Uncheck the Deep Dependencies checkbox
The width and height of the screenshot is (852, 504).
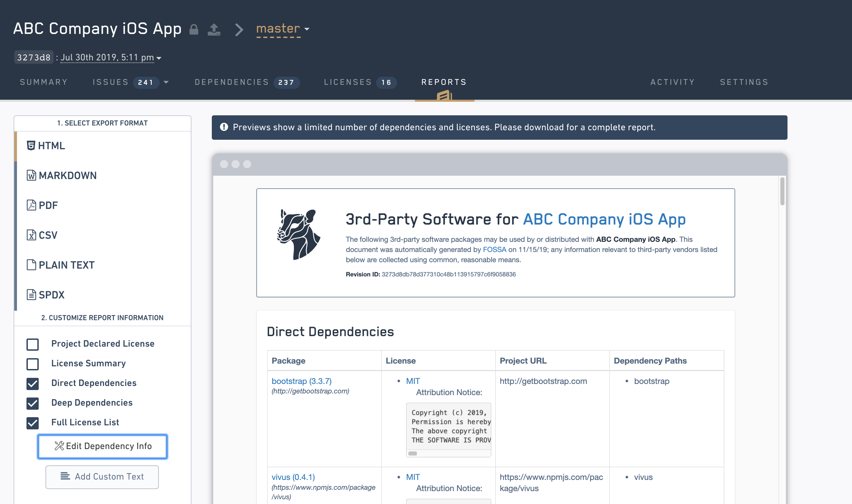click(x=33, y=403)
